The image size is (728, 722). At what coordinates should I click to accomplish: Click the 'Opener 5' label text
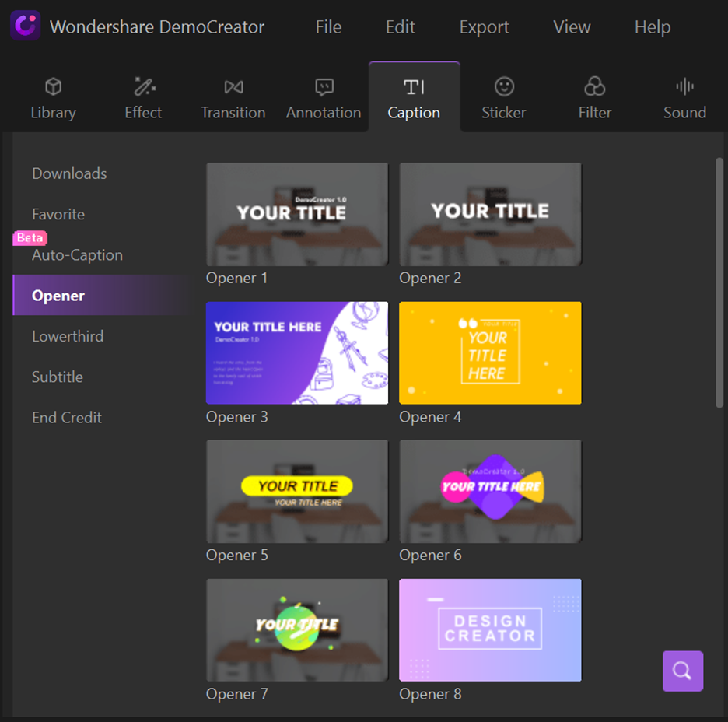pyautogui.click(x=236, y=556)
